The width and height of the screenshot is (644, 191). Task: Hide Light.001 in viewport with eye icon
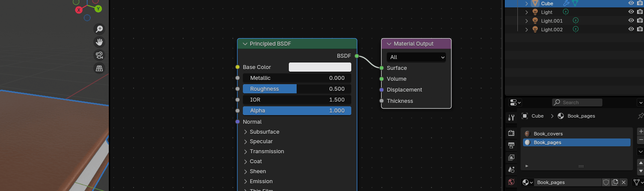click(631, 20)
